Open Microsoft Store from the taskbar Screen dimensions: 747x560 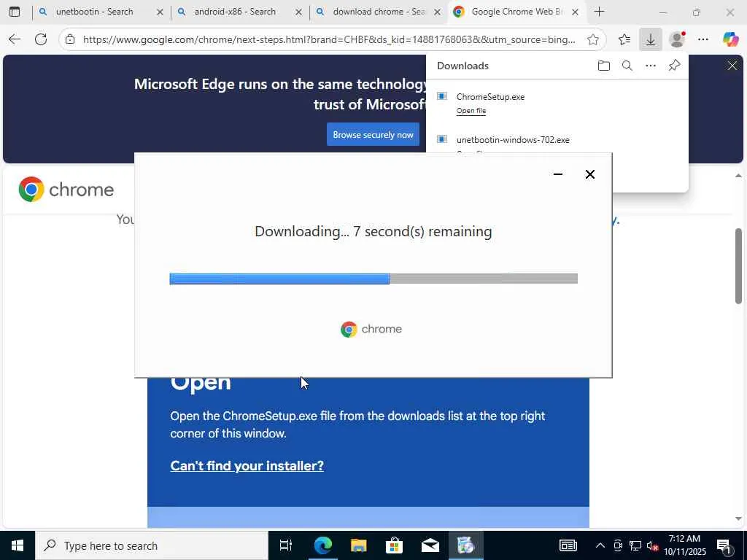pyautogui.click(x=394, y=545)
